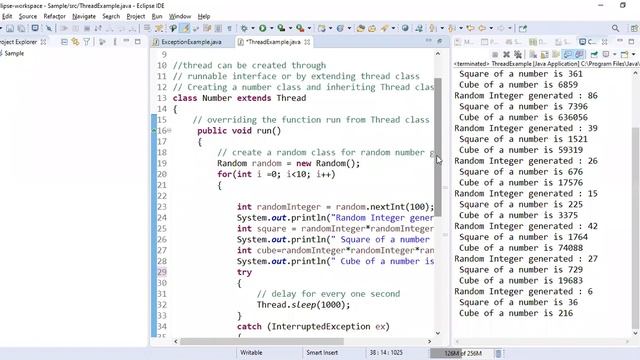
Task: Click the editor horizontal scrollbar thumb
Action: point(262,341)
